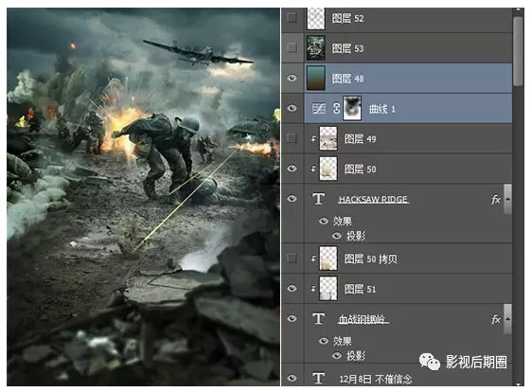Click 效果 label under HACKSAW RIDGE
Image resolution: width=532 pixels, height=392 pixels.
342,222
